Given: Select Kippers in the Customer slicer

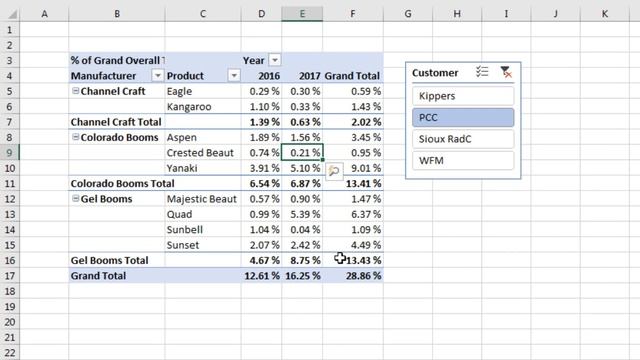Looking at the screenshot, I should tap(463, 96).
